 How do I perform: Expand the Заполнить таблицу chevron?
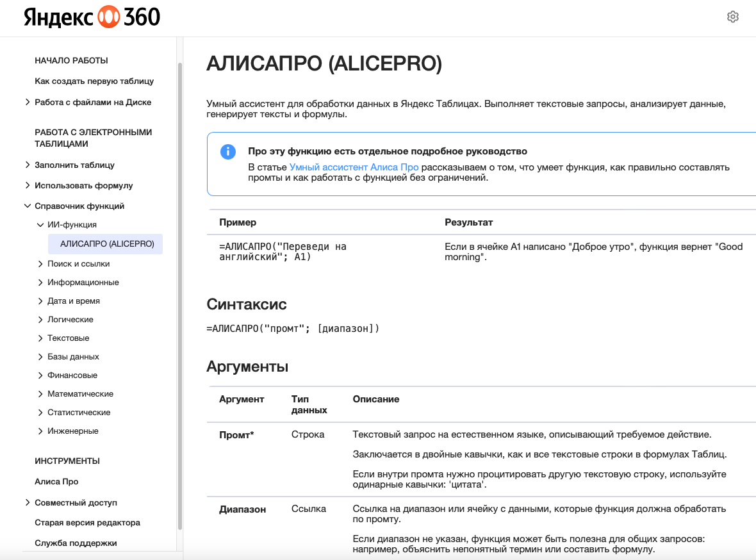pyautogui.click(x=28, y=165)
